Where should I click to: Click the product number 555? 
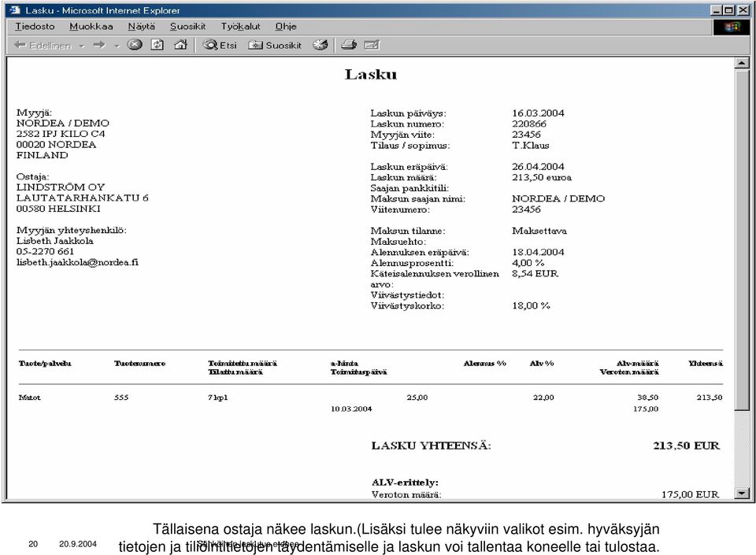click(x=121, y=398)
